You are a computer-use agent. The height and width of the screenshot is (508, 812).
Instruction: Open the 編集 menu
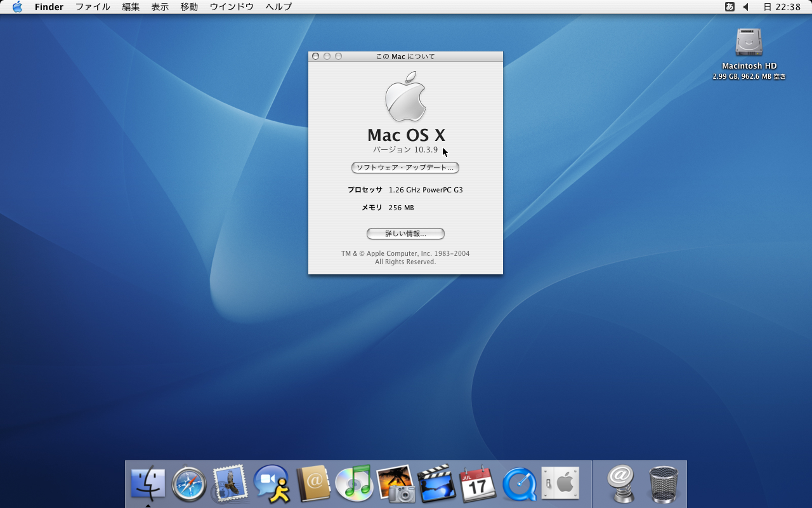click(x=131, y=7)
